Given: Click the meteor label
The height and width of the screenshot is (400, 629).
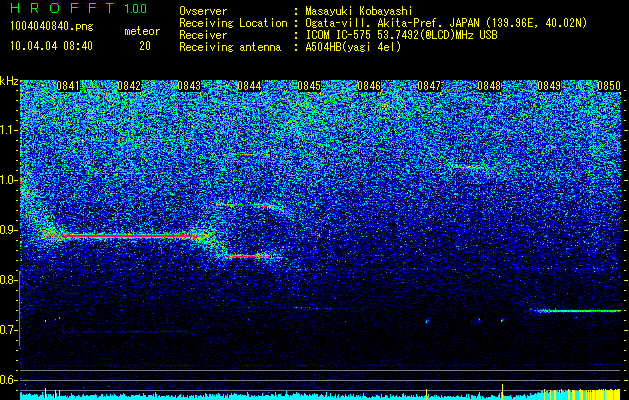Looking at the screenshot, I should coord(142,31).
